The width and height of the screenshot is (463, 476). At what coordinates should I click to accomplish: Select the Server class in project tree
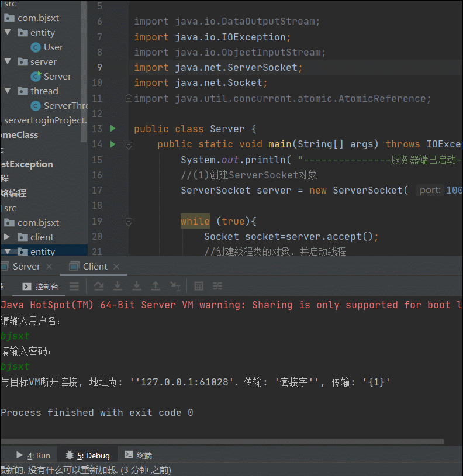point(57,76)
